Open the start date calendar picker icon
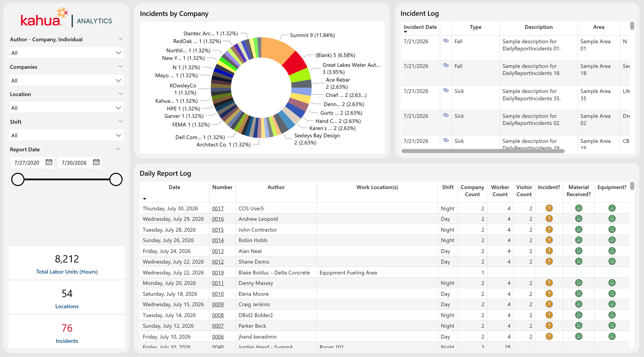The image size is (644, 357). (x=49, y=162)
